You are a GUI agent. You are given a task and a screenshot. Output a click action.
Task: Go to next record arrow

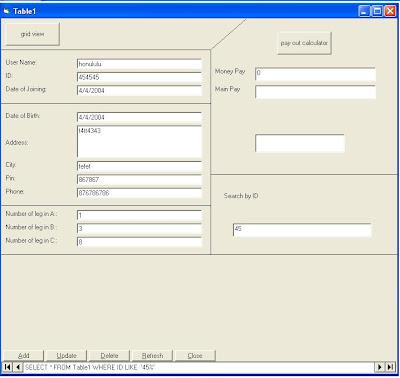click(x=379, y=367)
